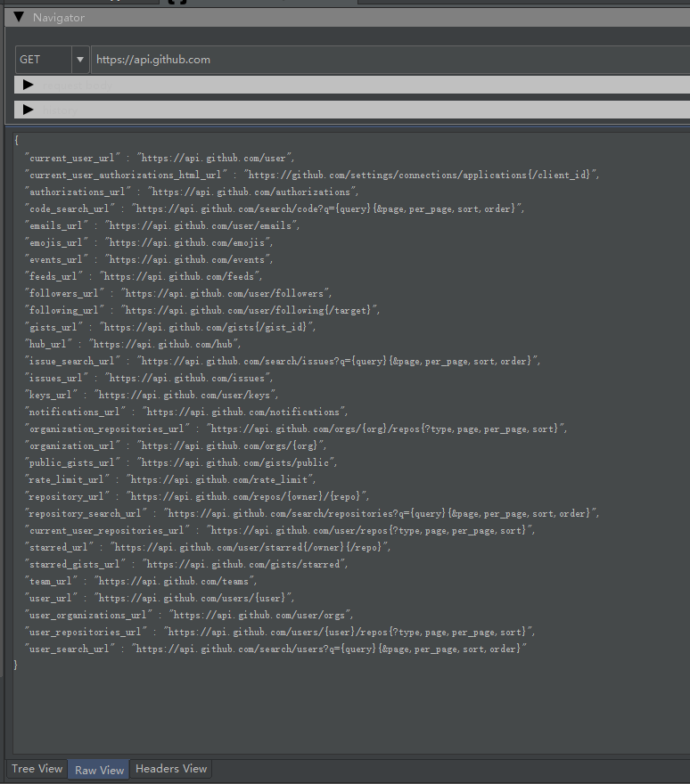690x784 pixels.
Task: Click the "starred_url" line
Action: tap(208, 548)
